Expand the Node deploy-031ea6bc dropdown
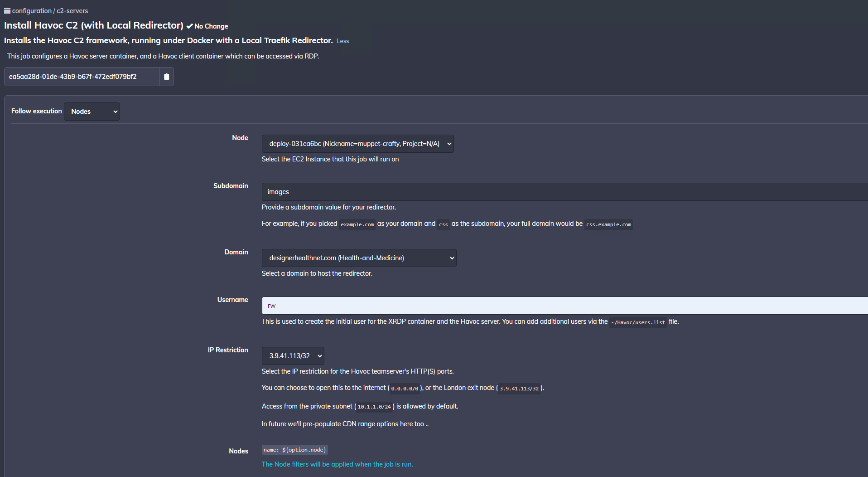Viewport: 868px width, 477px height. (357, 144)
